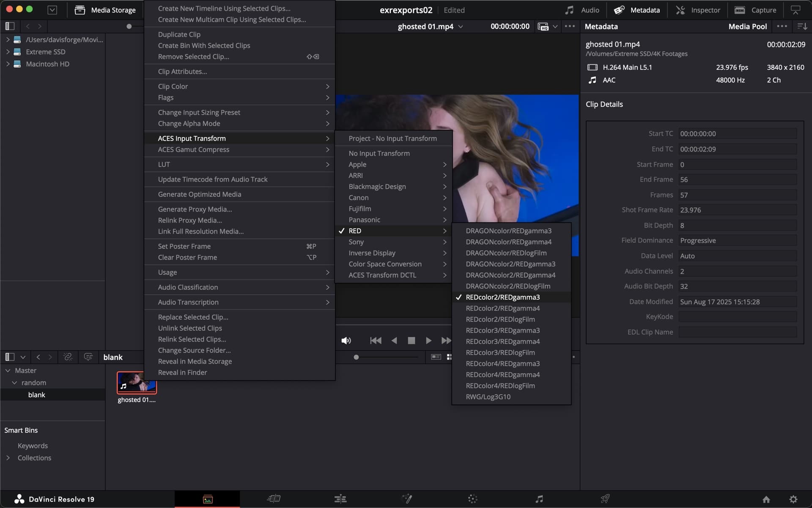Open the viewer options three-dot menu
This screenshot has height=508, width=812.
click(x=570, y=26)
